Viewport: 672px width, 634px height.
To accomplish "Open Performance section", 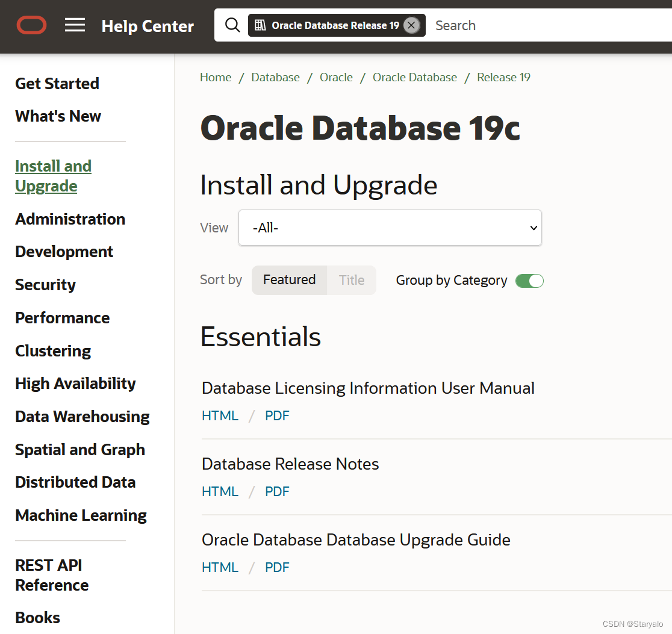I will tap(62, 318).
